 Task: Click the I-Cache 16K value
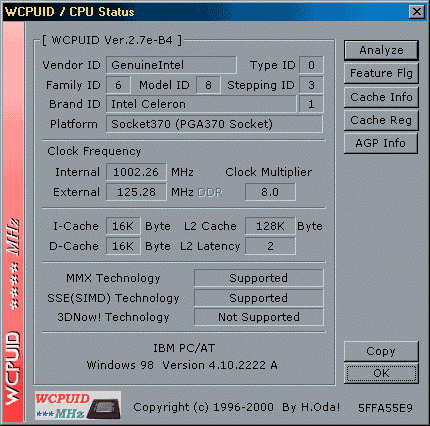coord(123,226)
